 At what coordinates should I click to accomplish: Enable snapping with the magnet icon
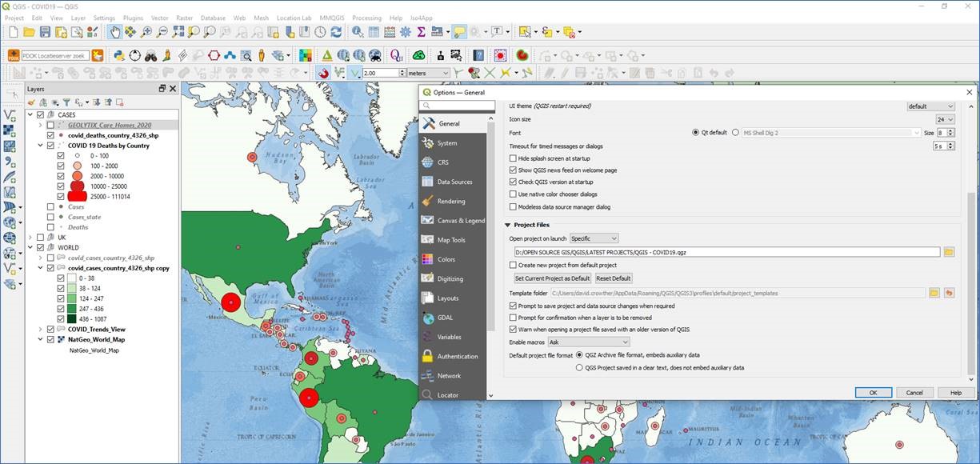(x=324, y=73)
